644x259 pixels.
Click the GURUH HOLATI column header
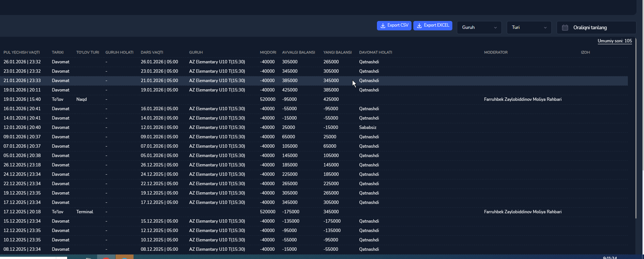pos(119,52)
